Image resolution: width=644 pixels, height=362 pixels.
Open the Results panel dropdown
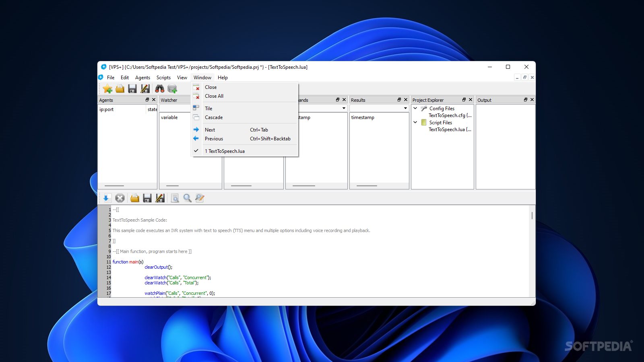[x=405, y=108]
